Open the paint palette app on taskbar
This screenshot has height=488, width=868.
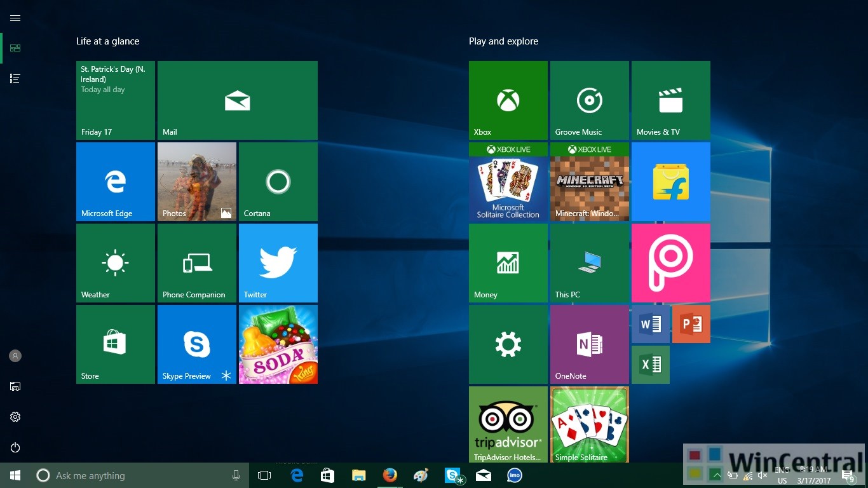click(x=421, y=475)
